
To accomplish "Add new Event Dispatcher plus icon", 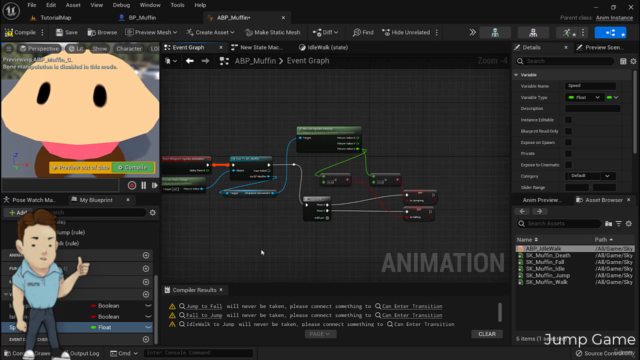I will pos(146,339).
